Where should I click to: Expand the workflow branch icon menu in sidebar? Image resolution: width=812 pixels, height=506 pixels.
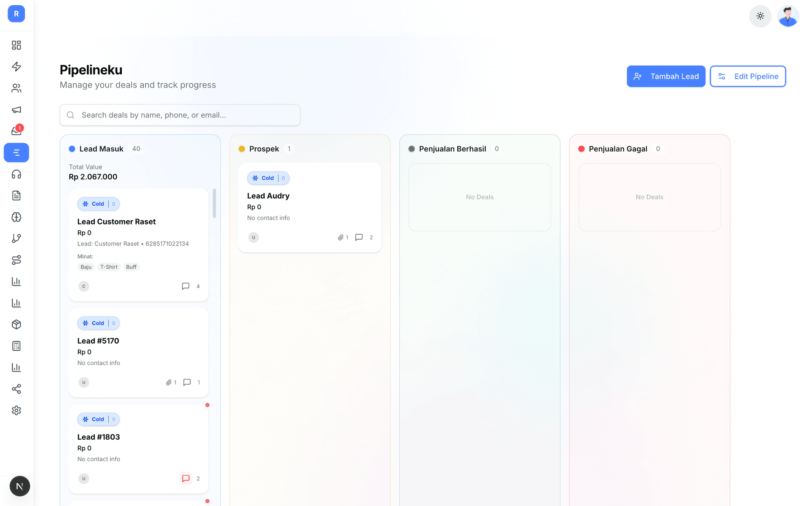coord(16,238)
